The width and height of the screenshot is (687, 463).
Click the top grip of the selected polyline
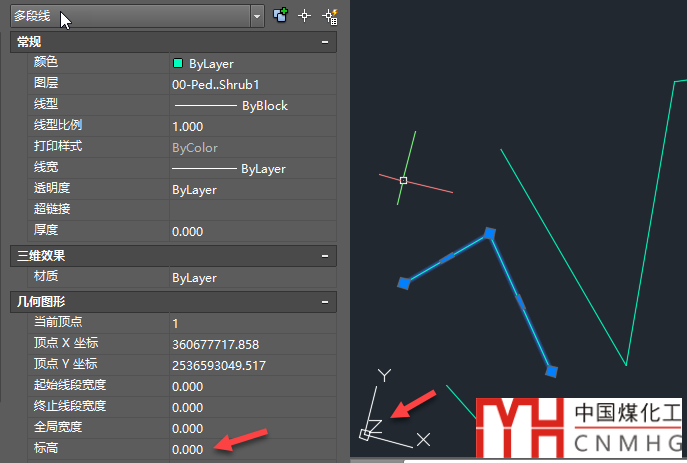point(489,234)
